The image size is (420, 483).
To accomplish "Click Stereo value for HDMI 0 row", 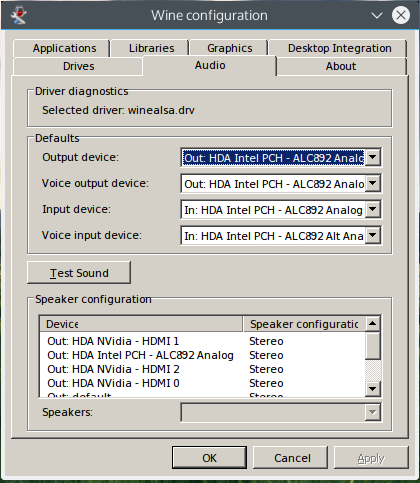I will pyautogui.click(x=266, y=383).
